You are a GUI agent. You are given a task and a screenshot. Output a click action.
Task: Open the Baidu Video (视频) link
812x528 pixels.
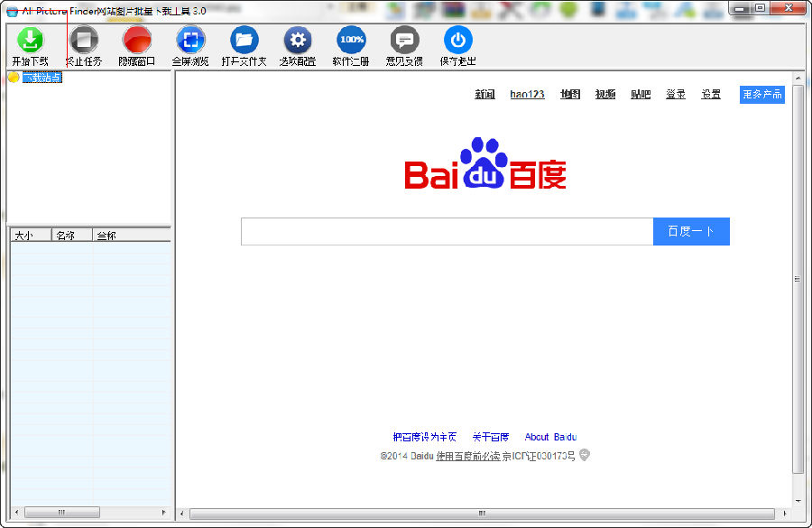604,94
